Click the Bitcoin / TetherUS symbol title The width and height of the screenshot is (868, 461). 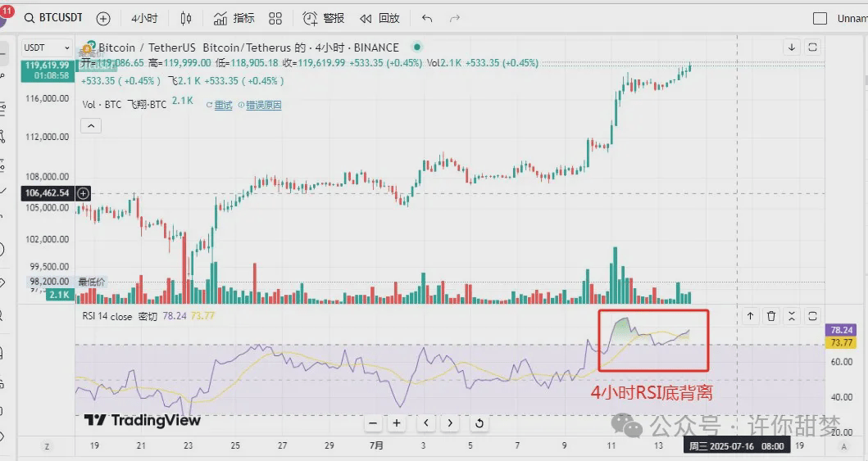[148, 47]
